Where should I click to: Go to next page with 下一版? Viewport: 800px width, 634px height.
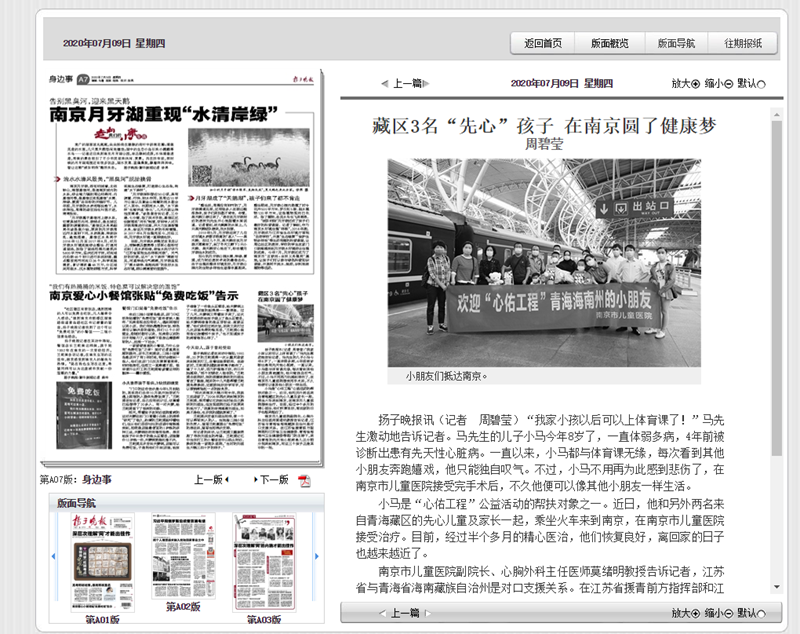point(270,480)
